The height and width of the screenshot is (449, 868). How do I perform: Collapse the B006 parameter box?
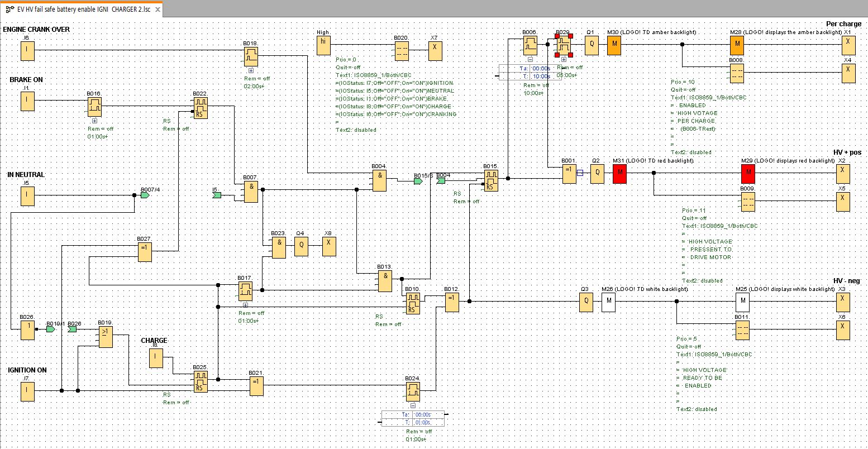pos(530,59)
